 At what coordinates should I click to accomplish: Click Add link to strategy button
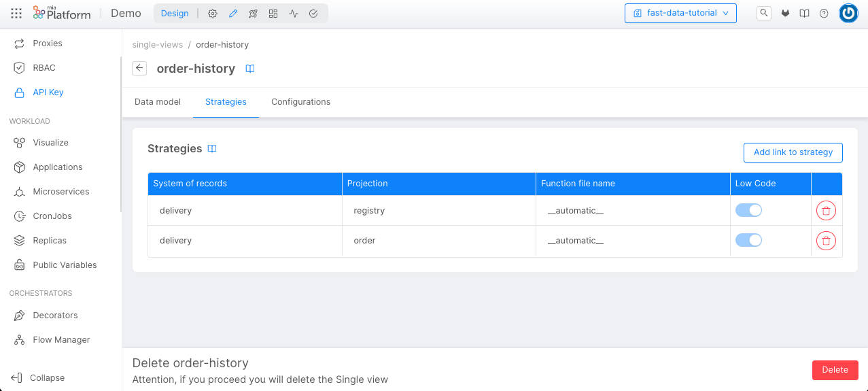[x=793, y=152]
